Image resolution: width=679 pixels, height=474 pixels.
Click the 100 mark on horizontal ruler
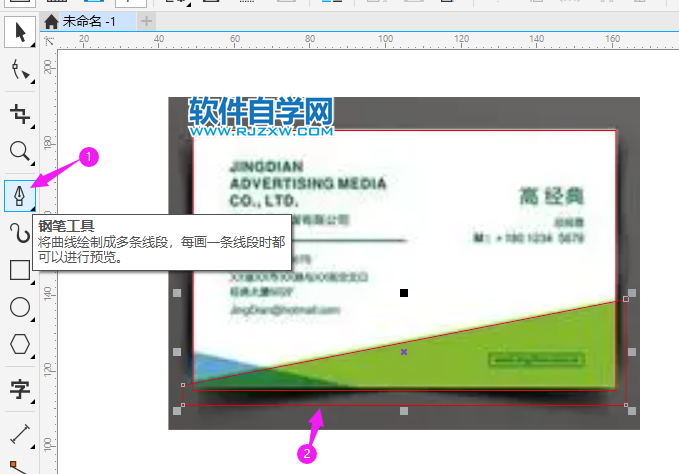(385, 39)
